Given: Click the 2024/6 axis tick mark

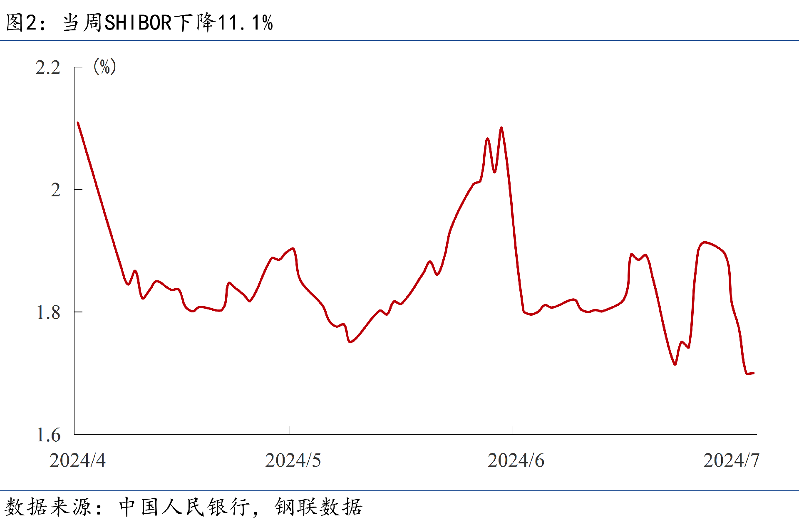Looking at the screenshot, I should (513, 430).
